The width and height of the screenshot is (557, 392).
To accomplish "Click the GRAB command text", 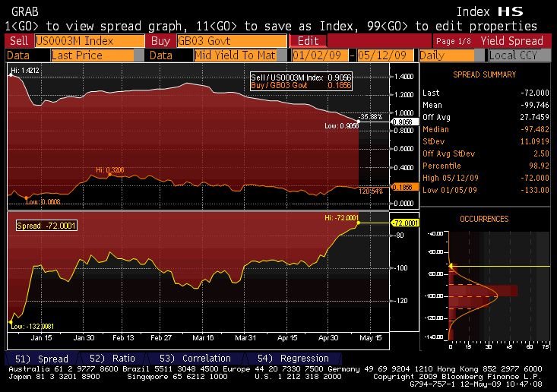I will [24, 11].
